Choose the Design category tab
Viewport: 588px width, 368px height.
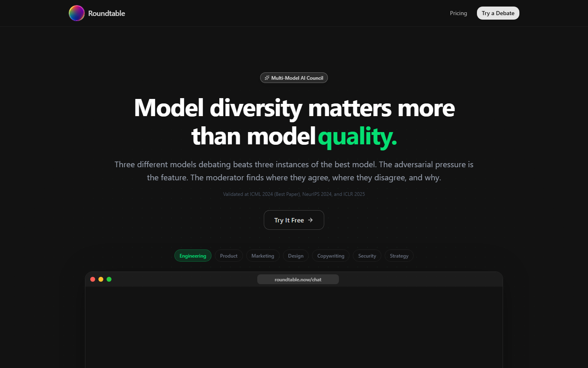[296, 256]
